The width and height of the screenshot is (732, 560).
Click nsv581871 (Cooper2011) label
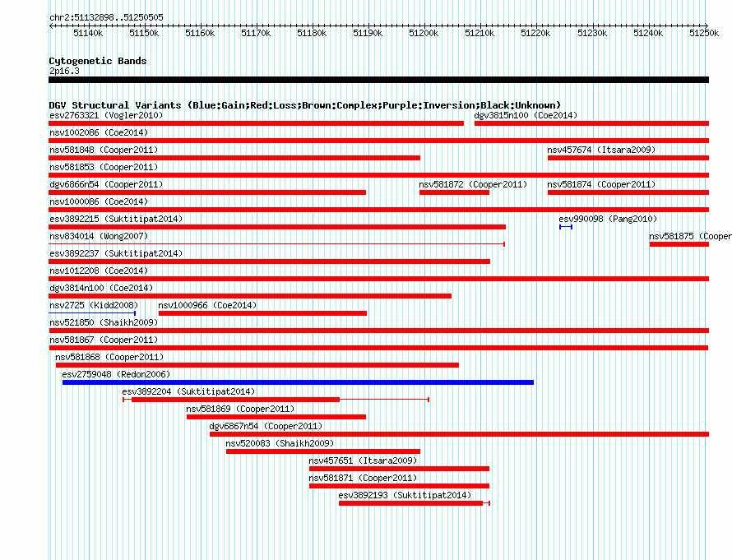pyautogui.click(x=363, y=478)
